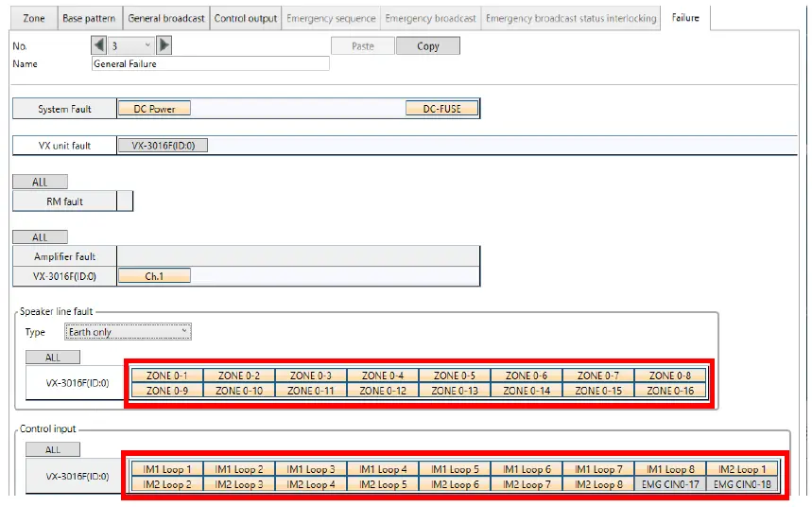812x507 pixels.
Task: Select ZONE 0-7 button
Action: [x=598, y=376]
